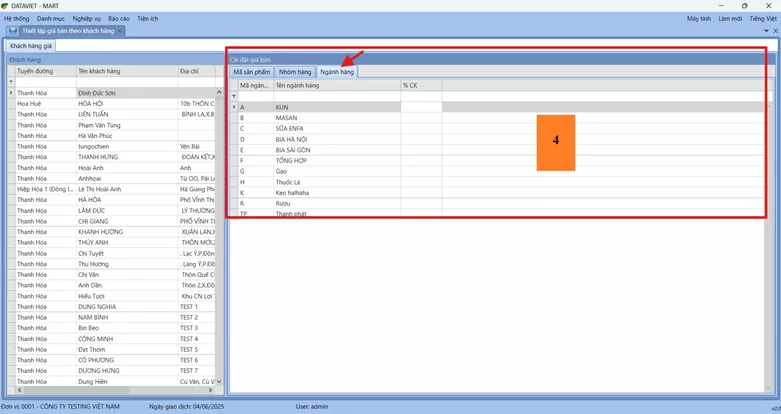
Task: Click Làm mới to refresh
Action: [730, 18]
